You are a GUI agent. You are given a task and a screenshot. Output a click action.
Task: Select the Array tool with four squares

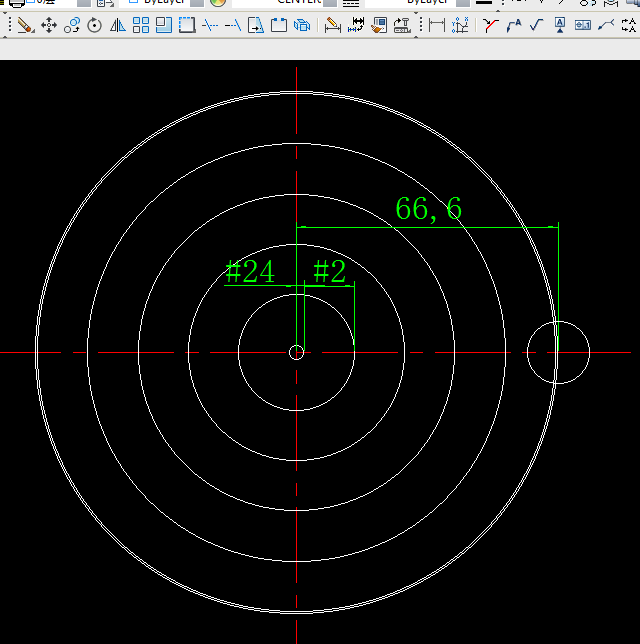click(x=141, y=25)
